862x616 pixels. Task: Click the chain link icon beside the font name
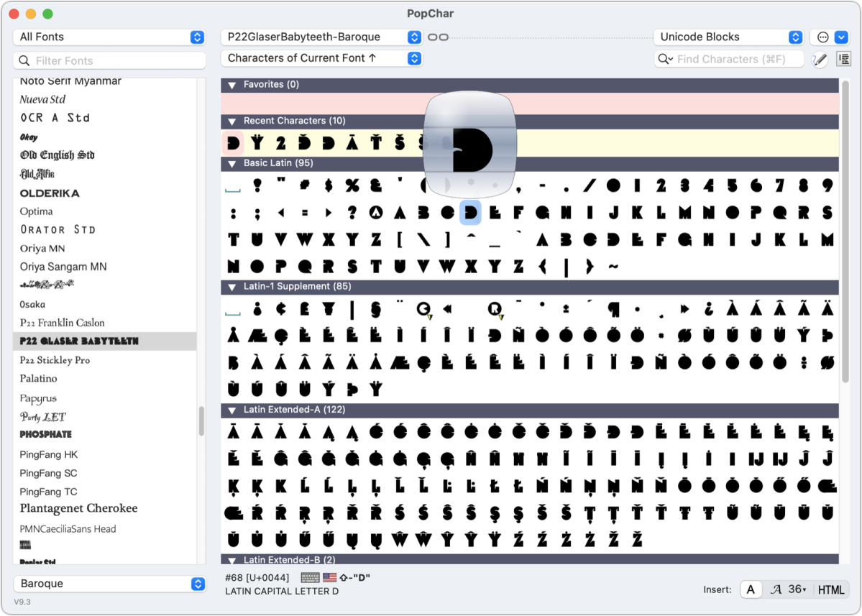(438, 37)
